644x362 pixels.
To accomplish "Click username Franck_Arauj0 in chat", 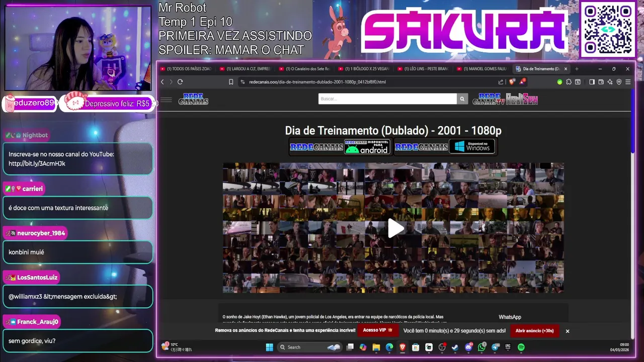I will coord(38,322).
